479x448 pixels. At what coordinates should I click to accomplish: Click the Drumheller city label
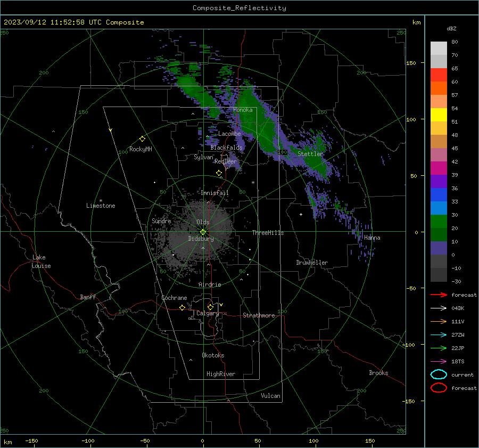coord(312,263)
